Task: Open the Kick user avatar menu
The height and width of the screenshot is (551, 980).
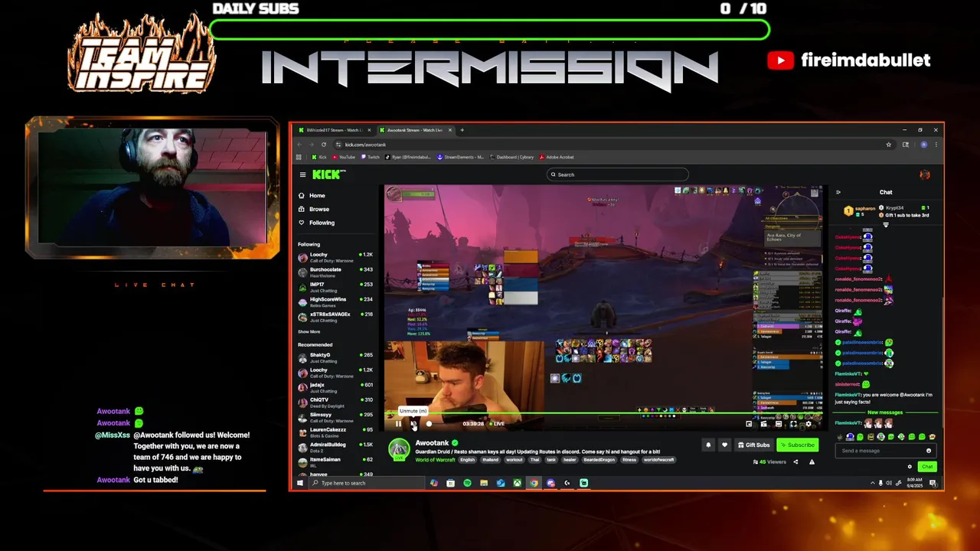Action: click(x=925, y=174)
